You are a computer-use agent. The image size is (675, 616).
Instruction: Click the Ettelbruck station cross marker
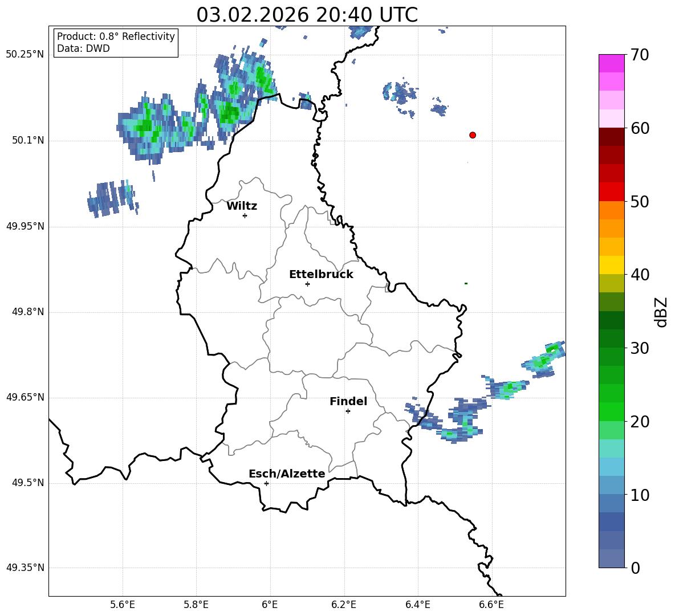[307, 284]
